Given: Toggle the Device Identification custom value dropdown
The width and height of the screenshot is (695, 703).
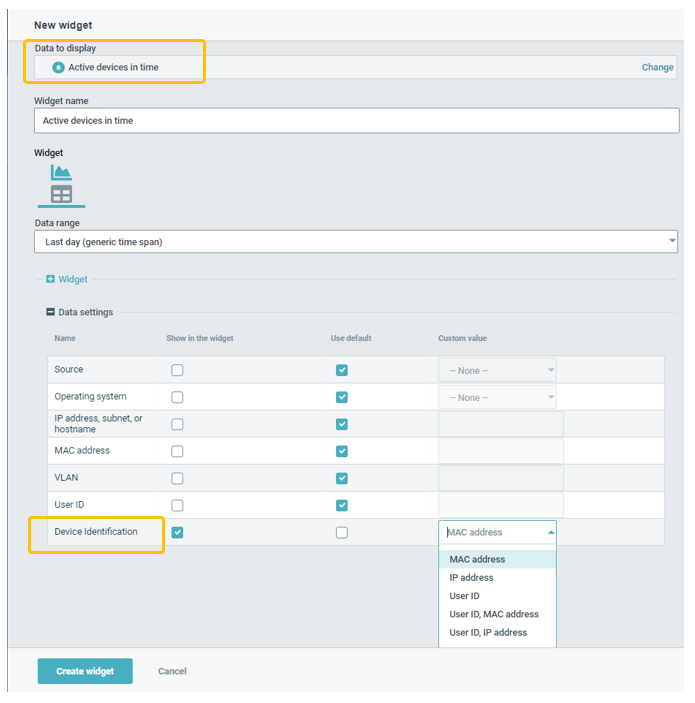Looking at the screenshot, I should [x=497, y=532].
